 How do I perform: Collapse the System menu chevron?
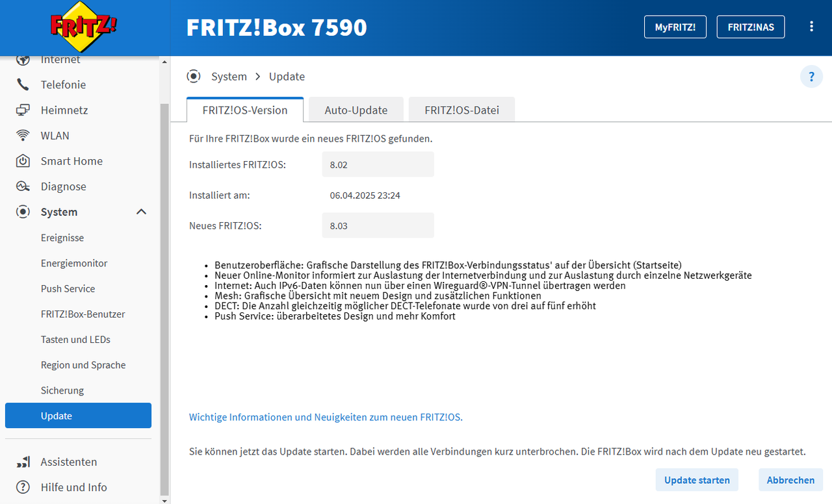pyautogui.click(x=141, y=212)
